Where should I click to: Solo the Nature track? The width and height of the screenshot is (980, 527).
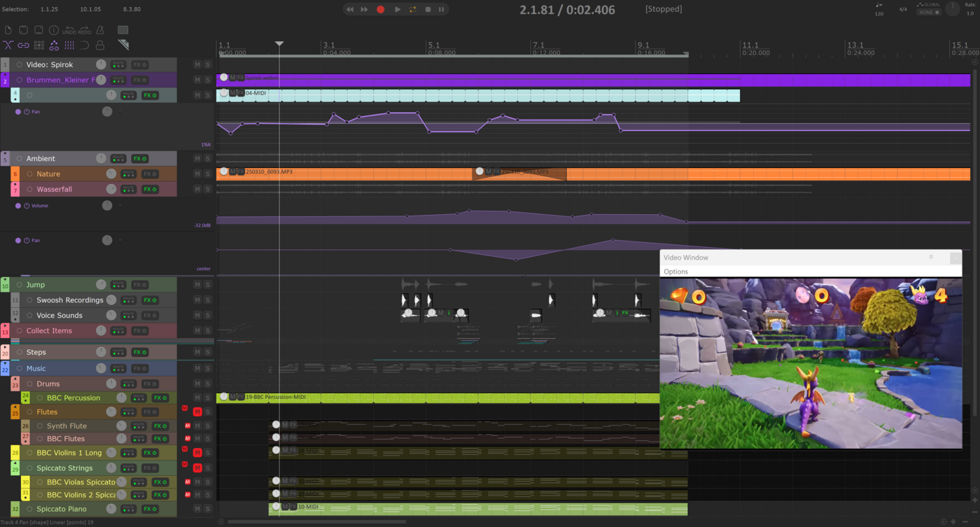click(x=208, y=174)
